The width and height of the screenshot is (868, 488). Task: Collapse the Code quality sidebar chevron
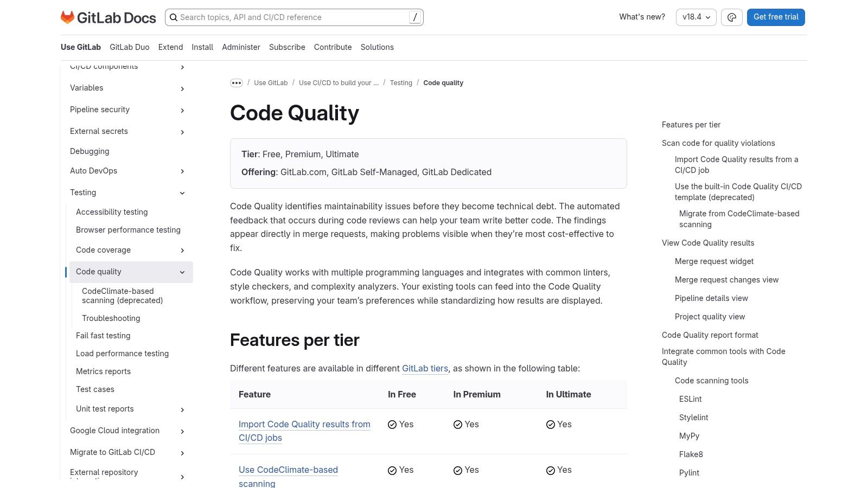(x=182, y=272)
